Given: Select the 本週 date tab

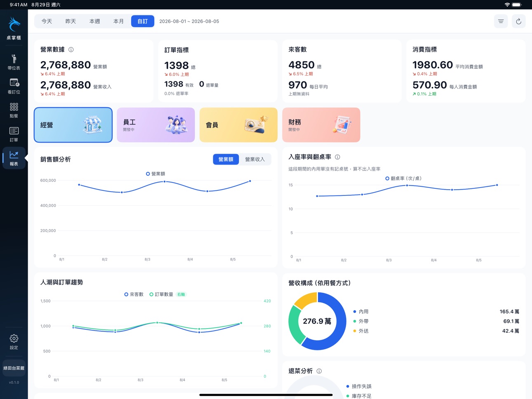Looking at the screenshot, I should 94,21.
